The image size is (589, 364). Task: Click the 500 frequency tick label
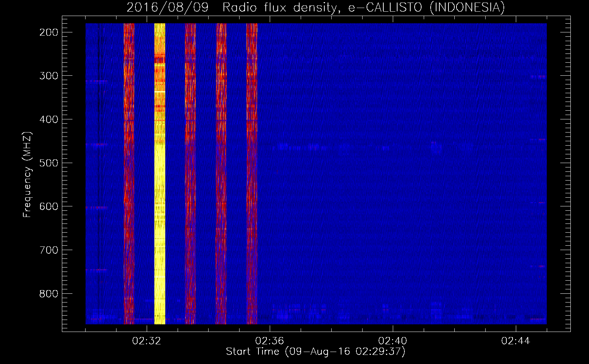(x=48, y=163)
